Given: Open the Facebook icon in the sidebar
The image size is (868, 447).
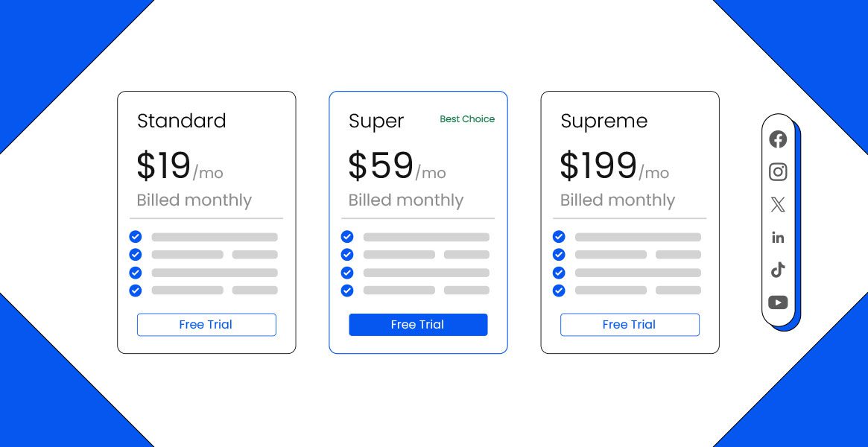Looking at the screenshot, I should pyautogui.click(x=778, y=139).
